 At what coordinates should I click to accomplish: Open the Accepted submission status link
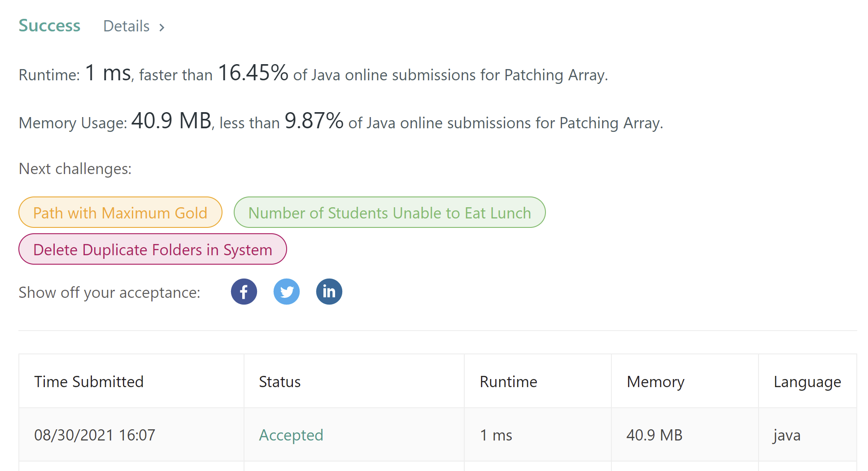[x=291, y=435]
